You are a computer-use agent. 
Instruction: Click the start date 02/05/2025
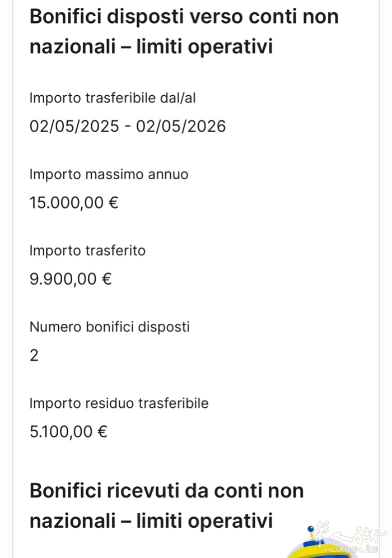74,126
